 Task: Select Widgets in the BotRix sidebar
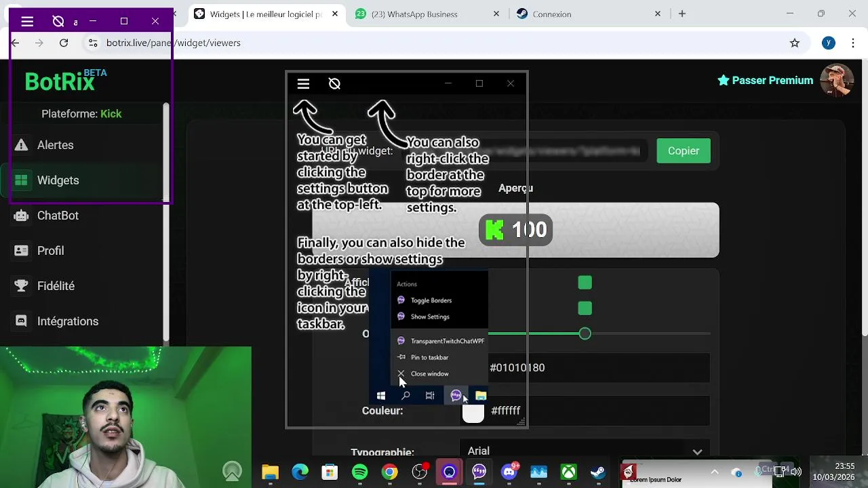click(81, 180)
